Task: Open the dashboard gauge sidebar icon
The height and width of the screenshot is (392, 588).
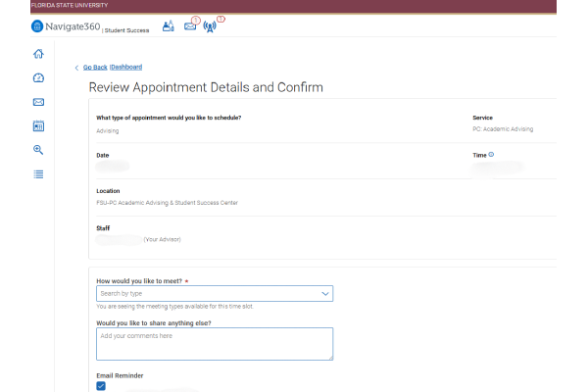Action: coord(38,78)
